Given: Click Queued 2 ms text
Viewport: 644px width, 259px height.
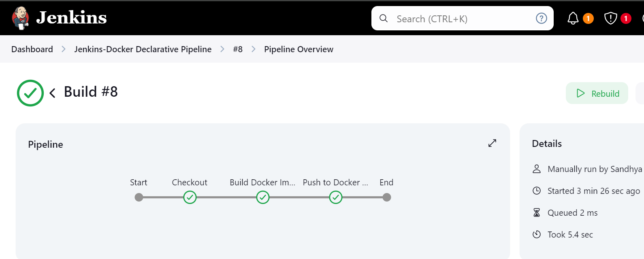Looking at the screenshot, I should click(x=572, y=213).
